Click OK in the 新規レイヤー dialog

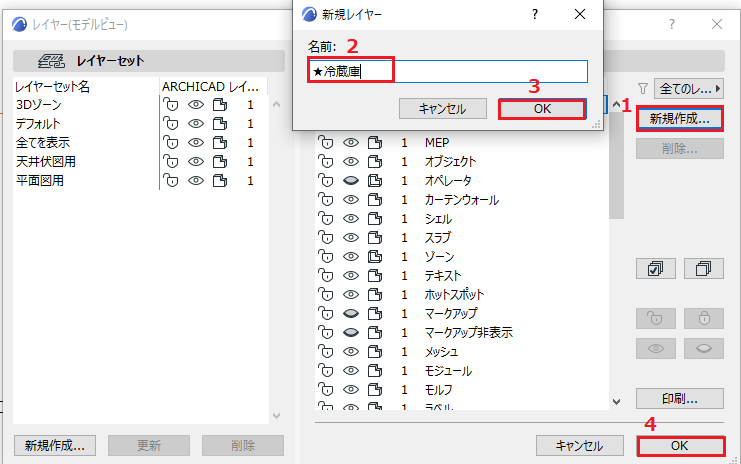point(542,109)
